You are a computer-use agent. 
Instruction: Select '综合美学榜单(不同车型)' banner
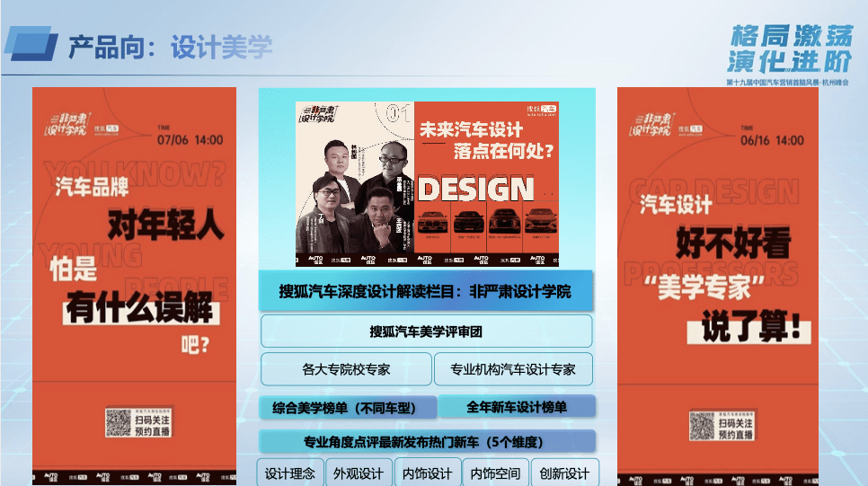[348, 408]
